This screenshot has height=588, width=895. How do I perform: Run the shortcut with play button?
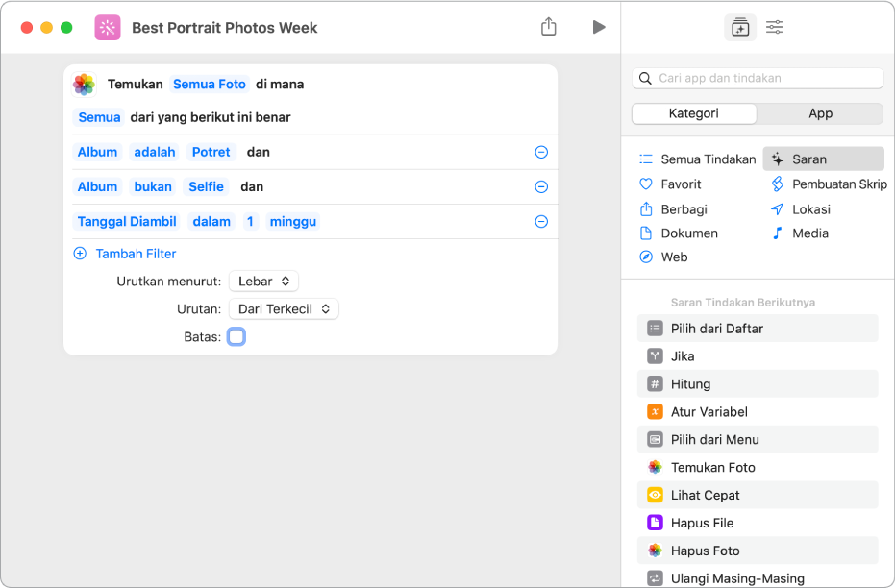(x=598, y=27)
